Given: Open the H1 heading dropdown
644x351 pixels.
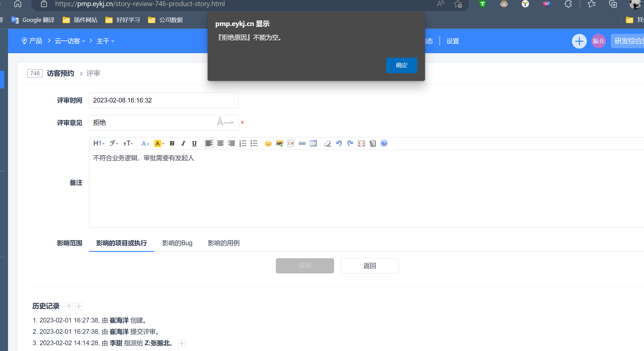Looking at the screenshot, I should pyautogui.click(x=99, y=143).
